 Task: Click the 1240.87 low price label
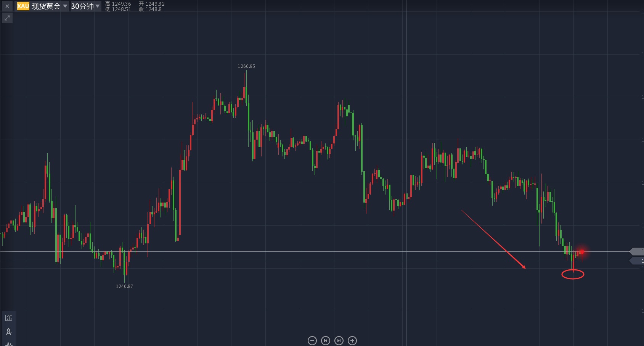click(124, 286)
